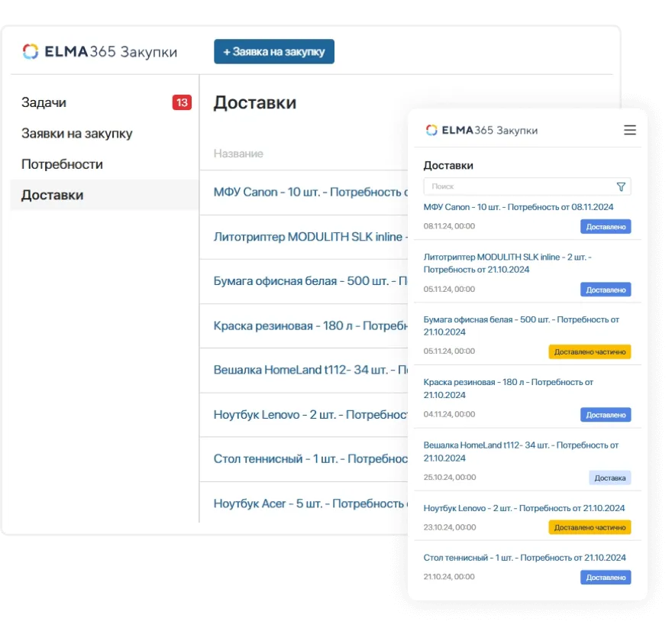Screen dimensions: 672x625
Task: Open the hamburger menu in mobile view
Action: pos(629,131)
